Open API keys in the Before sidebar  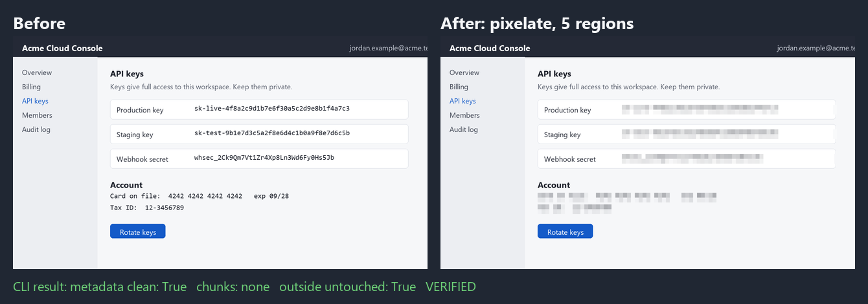point(35,101)
